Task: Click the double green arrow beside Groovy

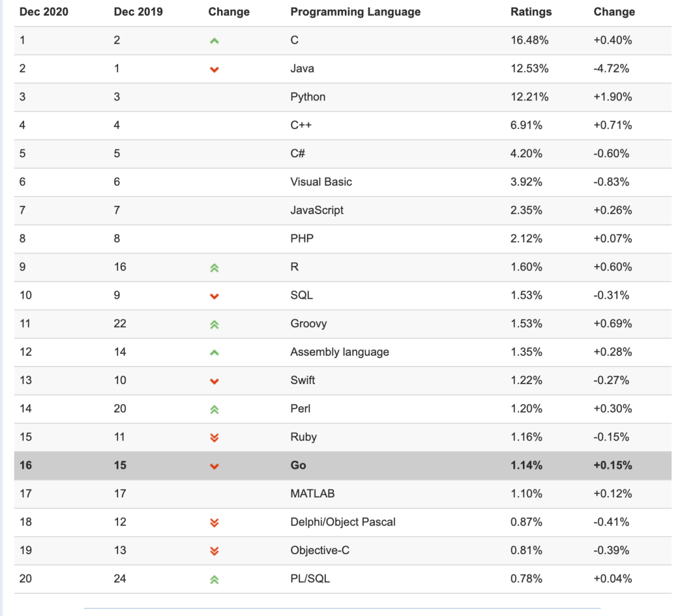Action: (214, 324)
